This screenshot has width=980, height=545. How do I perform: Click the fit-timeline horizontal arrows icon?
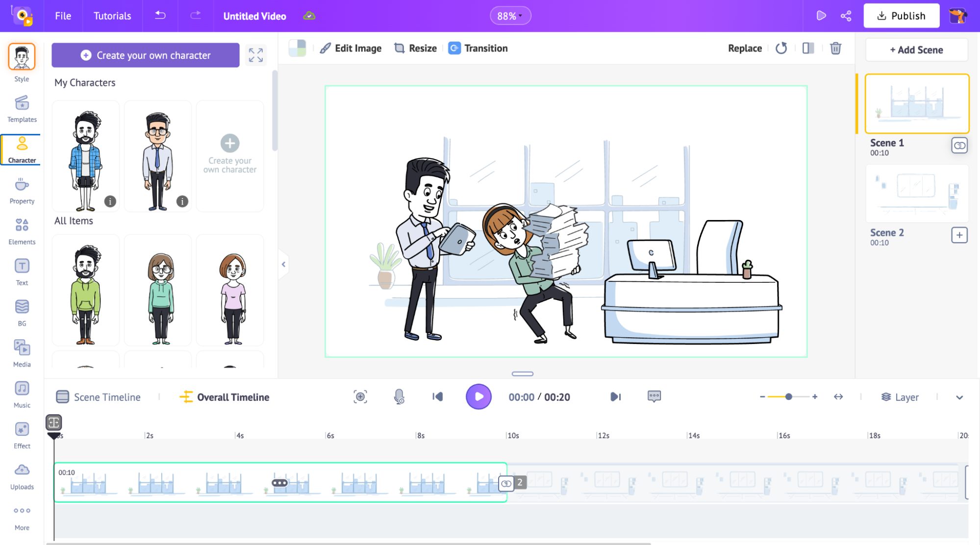[x=838, y=396]
